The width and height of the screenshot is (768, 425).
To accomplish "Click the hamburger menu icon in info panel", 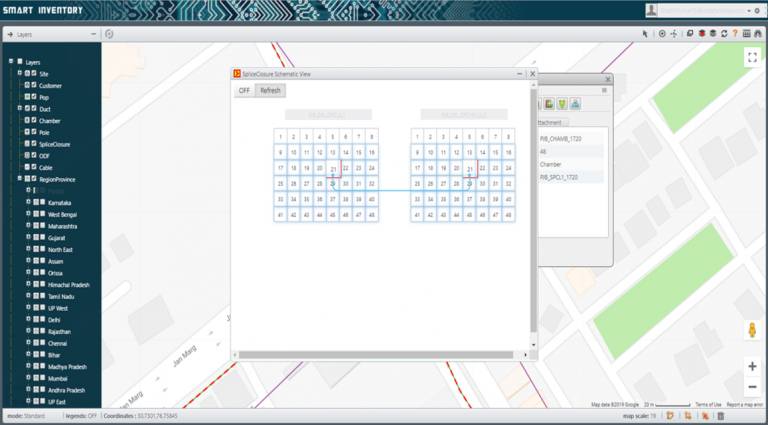I will [x=604, y=90].
